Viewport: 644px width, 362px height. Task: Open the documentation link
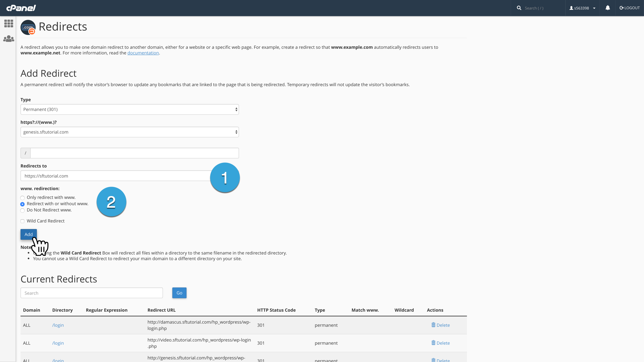[143, 53]
